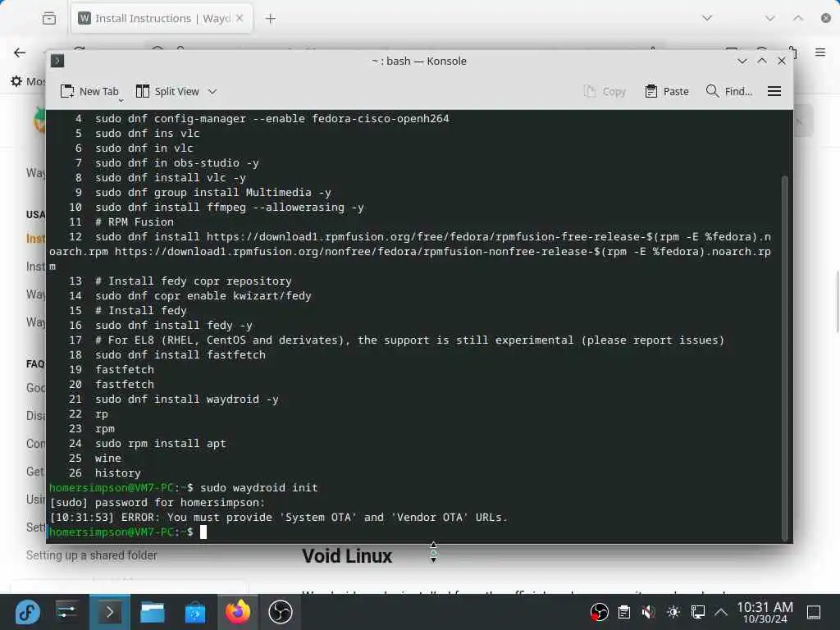Click the Konsole terminal scrollbar

point(785,358)
